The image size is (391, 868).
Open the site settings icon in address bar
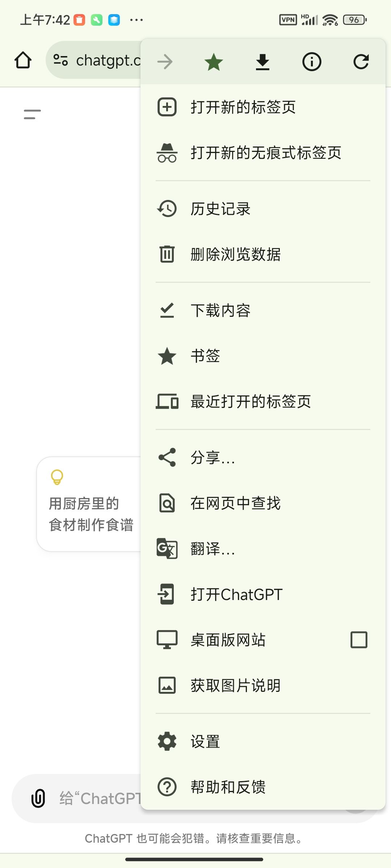pos(60,60)
